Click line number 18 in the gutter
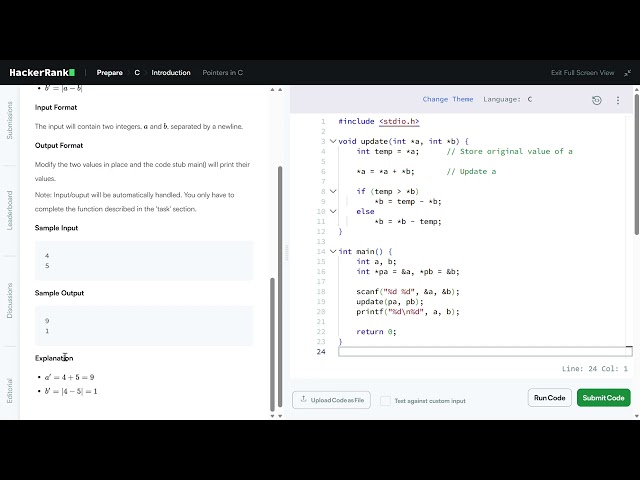Viewport: 640px width, 480px height. coord(321,292)
